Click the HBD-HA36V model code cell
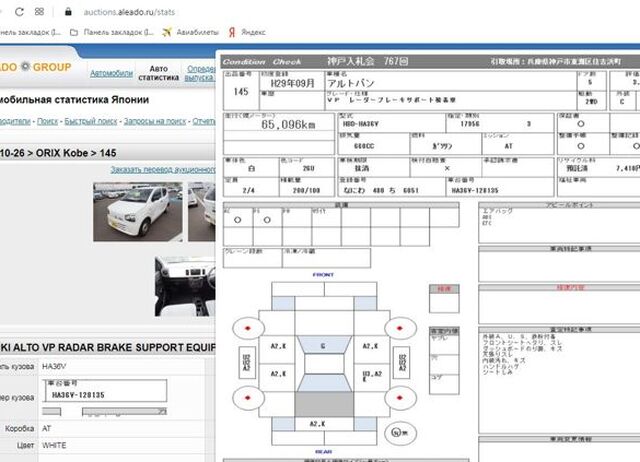The width and height of the screenshot is (640, 462). 392,124
